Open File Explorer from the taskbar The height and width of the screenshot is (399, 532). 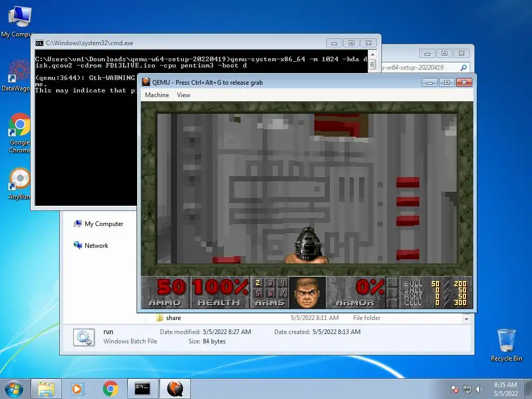46,389
